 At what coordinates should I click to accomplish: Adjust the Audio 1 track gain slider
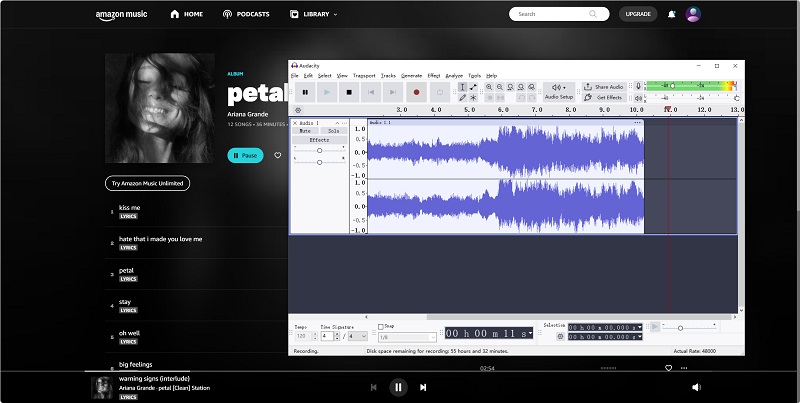coord(319,150)
